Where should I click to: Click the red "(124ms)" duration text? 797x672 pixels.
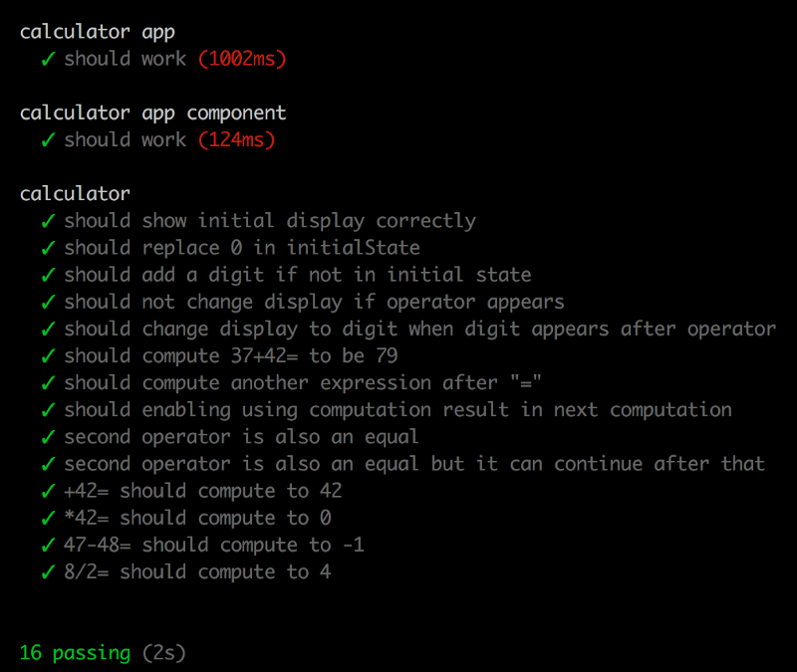236,140
